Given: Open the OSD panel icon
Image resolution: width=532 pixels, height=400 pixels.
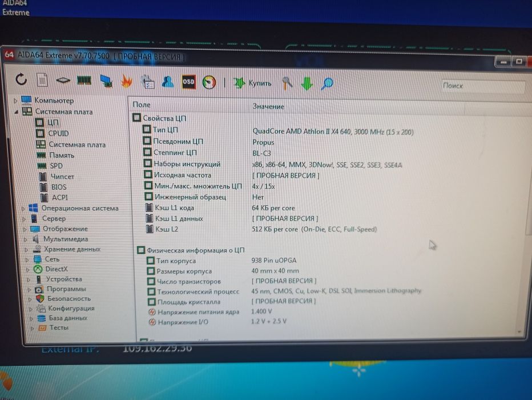Looking at the screenshot, I should click(x=188, y=82).
